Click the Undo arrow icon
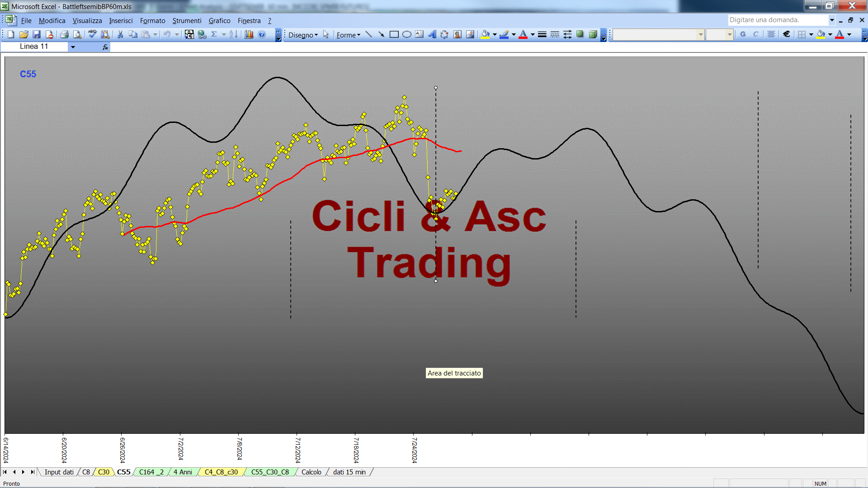868x488 pixels. click(x=167, y=34)
